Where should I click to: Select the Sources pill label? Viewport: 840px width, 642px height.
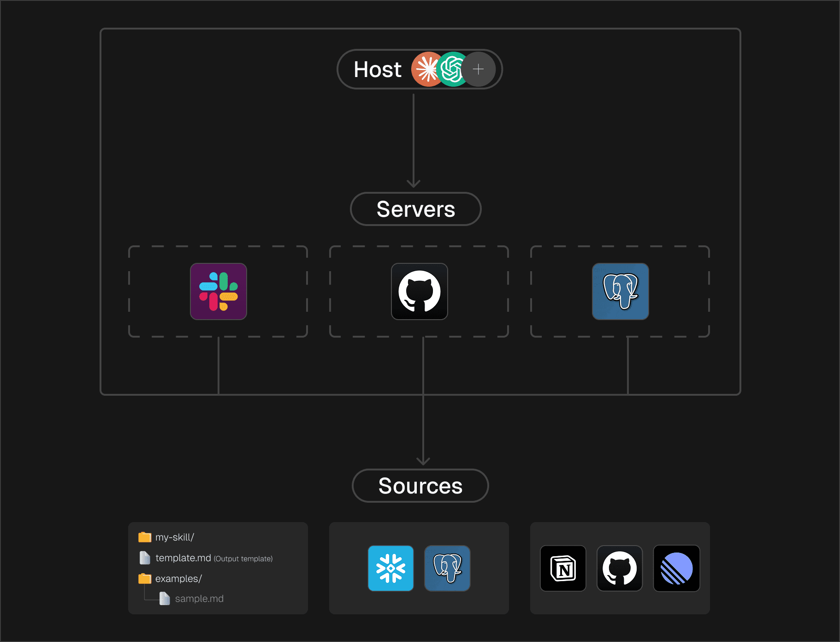click(x=420, y=485)
